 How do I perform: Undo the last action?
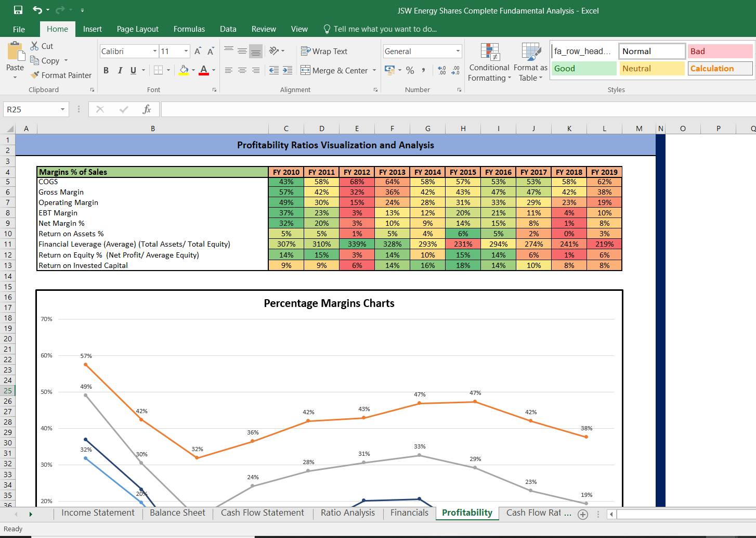pyautogui.click(x=37, y=10)
